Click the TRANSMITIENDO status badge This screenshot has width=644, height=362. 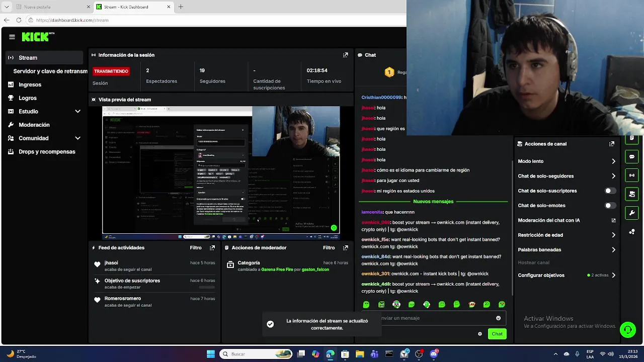(x=111, y=71)
